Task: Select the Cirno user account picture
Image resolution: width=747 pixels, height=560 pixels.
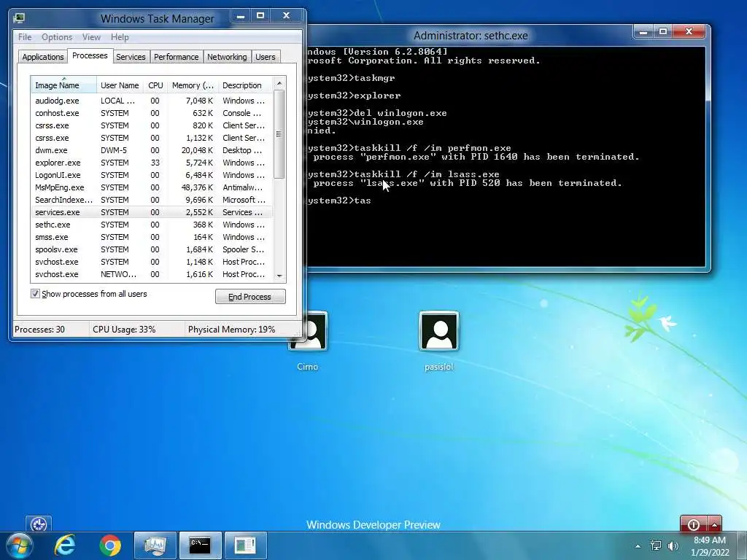Action: click(315, 332)
